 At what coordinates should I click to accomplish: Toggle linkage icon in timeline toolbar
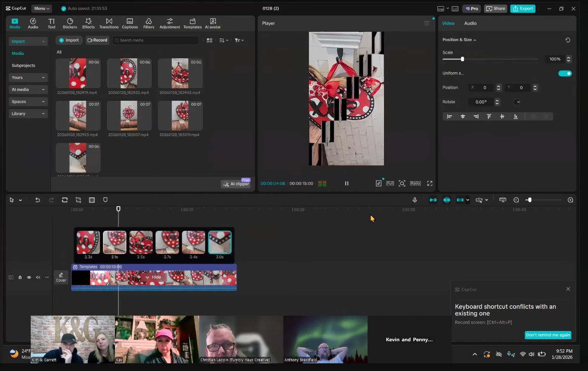click(x=460, y=200)
